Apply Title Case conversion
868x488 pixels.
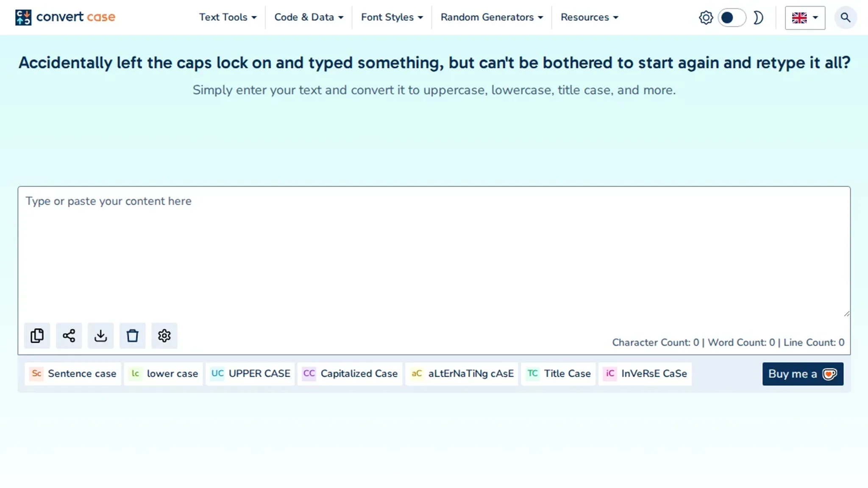pyautogui.click(x=558, y=374)
